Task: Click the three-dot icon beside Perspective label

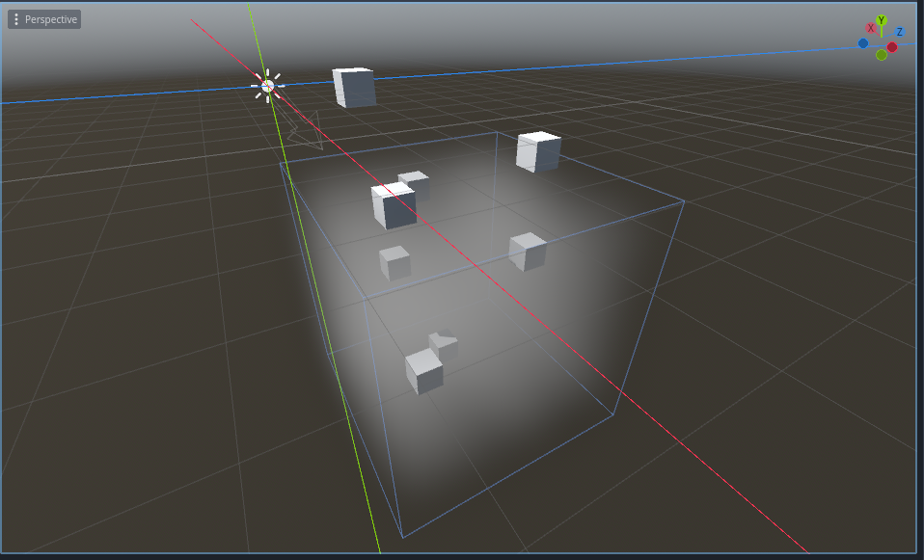Action: point(14,18)
